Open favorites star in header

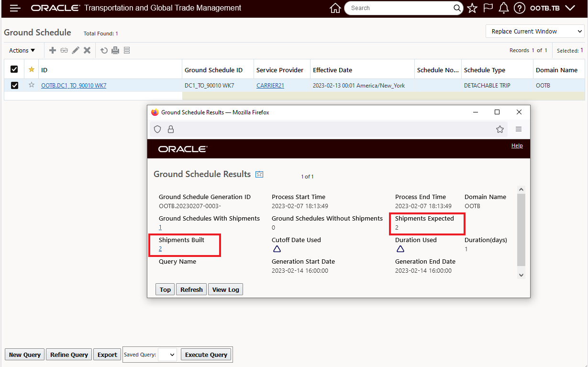pos(472,8)
